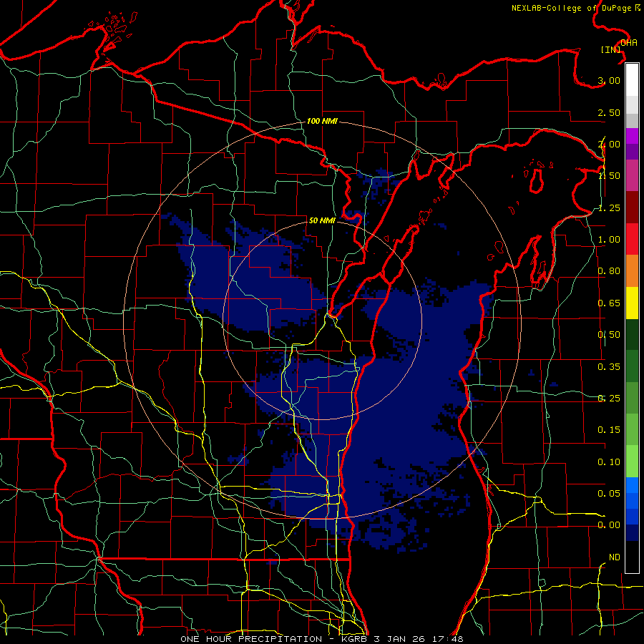Click the 0.05 scale value

pyautogui.click(x=609, y=493)
